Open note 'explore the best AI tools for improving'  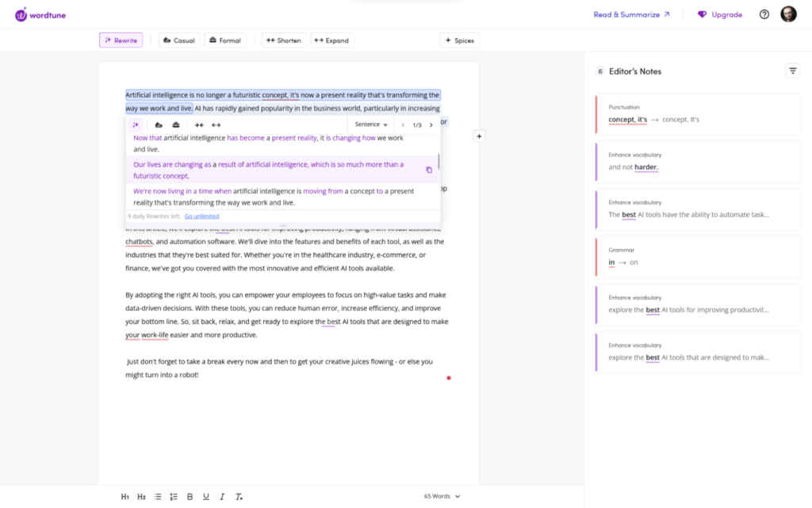tap(698, 305)
